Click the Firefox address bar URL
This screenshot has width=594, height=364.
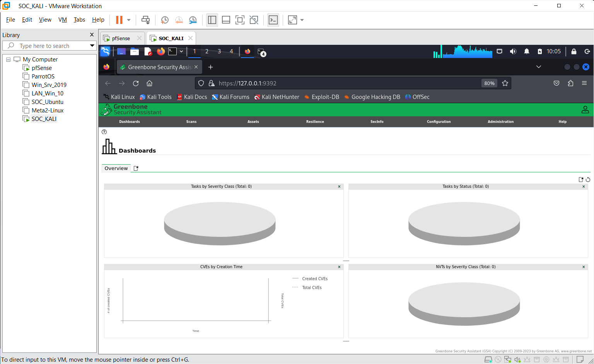(x=247, y=83)
